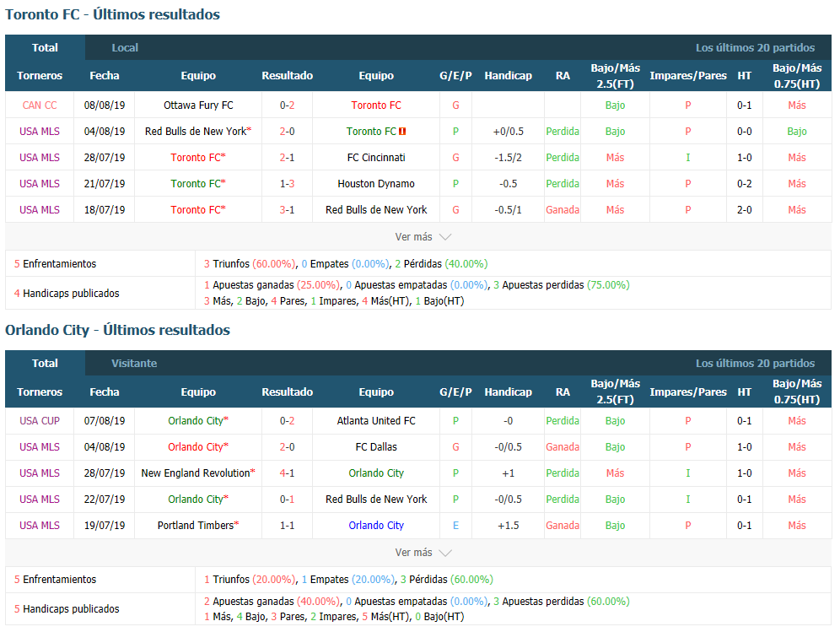The height and width of the screenshot is (632, 840).
Task: Open the FC Cincinnati team link
Action: 376,158
